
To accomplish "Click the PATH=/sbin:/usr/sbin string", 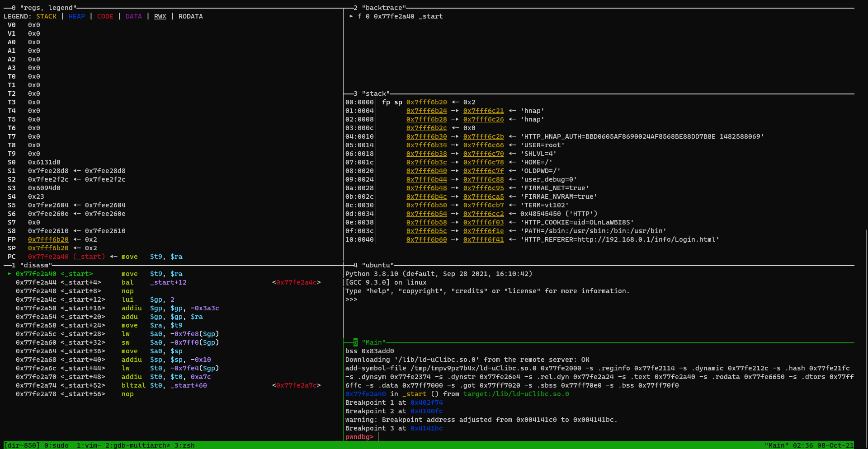I will coord(594,231).
